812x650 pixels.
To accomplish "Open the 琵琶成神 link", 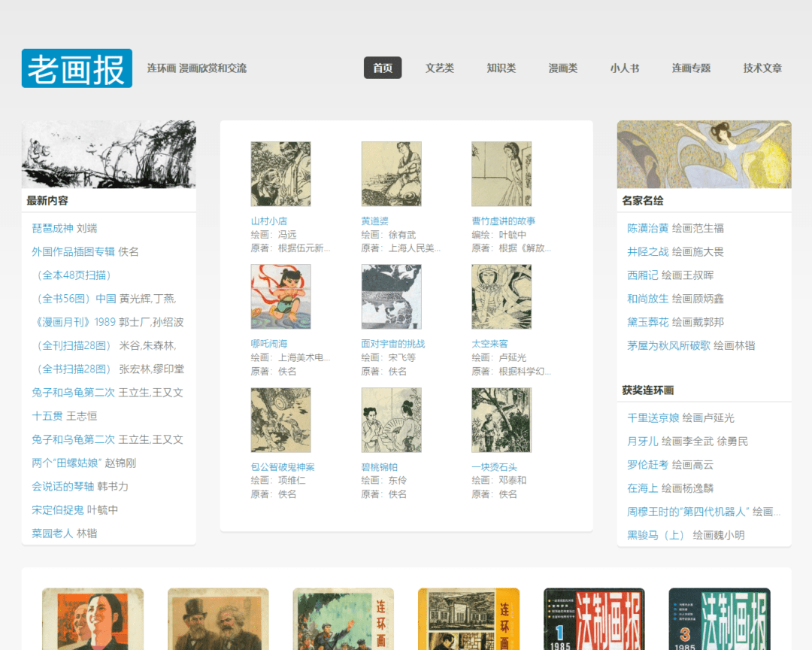I will coord(53,228).
